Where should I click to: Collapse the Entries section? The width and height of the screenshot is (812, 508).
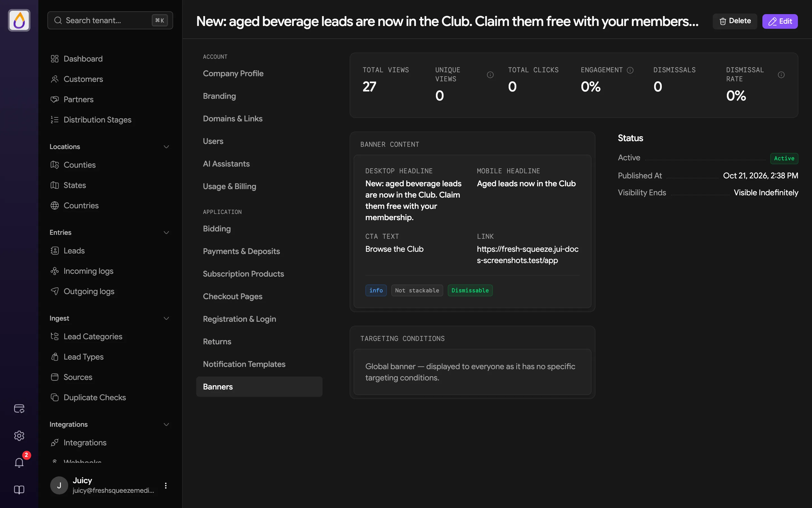click(x=166, y=233)
